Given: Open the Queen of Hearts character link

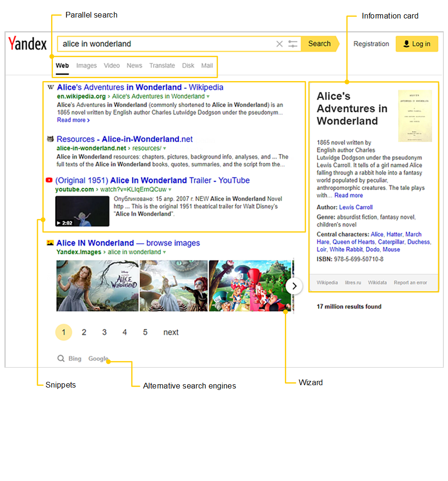Looking at the screenshot, I should (354, 242).
